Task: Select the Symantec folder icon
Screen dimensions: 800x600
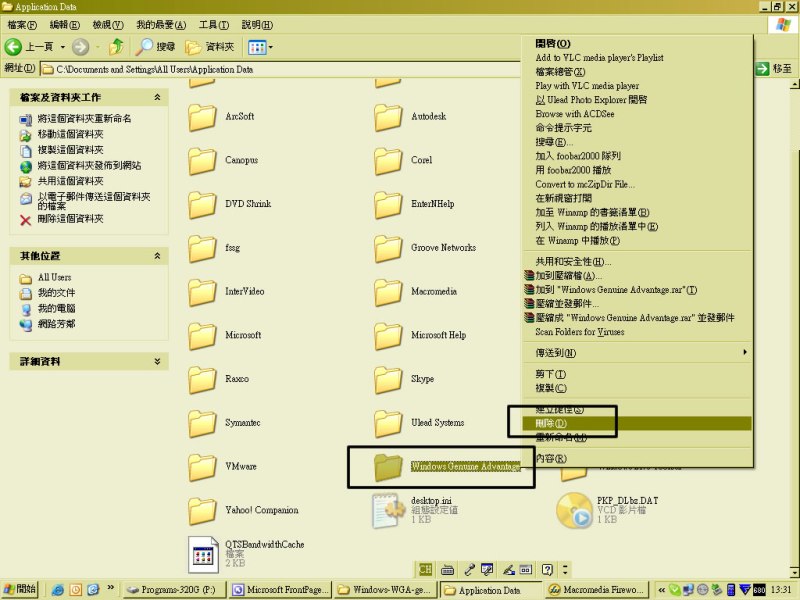Action: point(203,423)
